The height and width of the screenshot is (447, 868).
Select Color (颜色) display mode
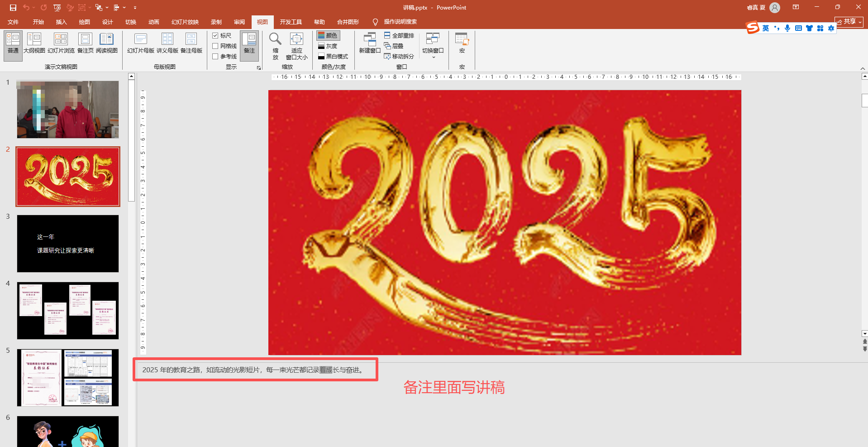[328, 35]
